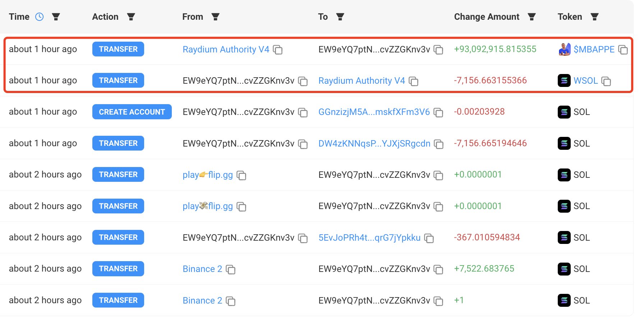644x319 pixels.
Task: Click the Change Amount filter funnel
Action: click(532, 17)
